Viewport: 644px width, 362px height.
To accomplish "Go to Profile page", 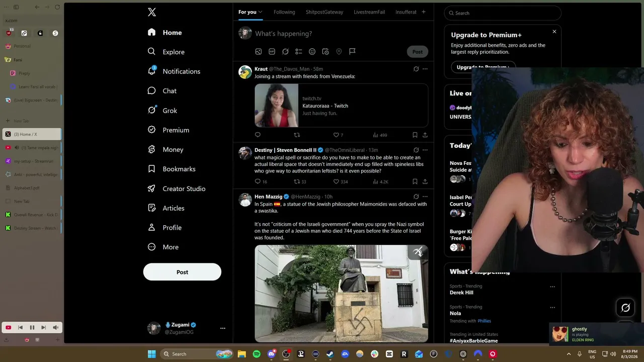I will tap(165, 227).
